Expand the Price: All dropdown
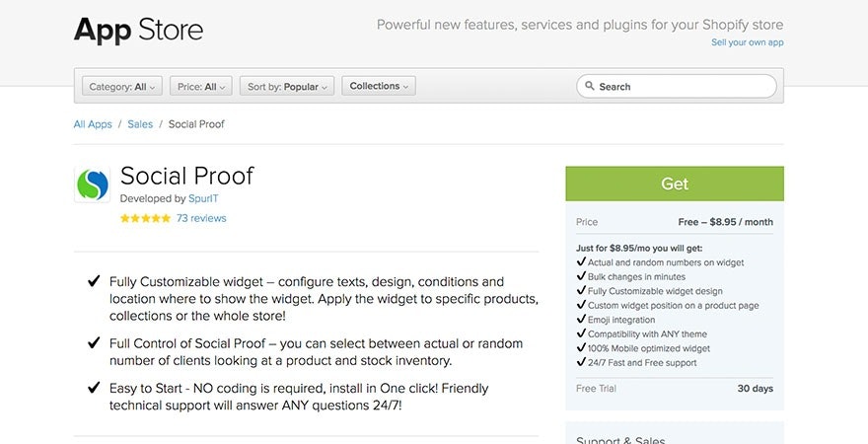868x444 pixels. pos(200,87)
